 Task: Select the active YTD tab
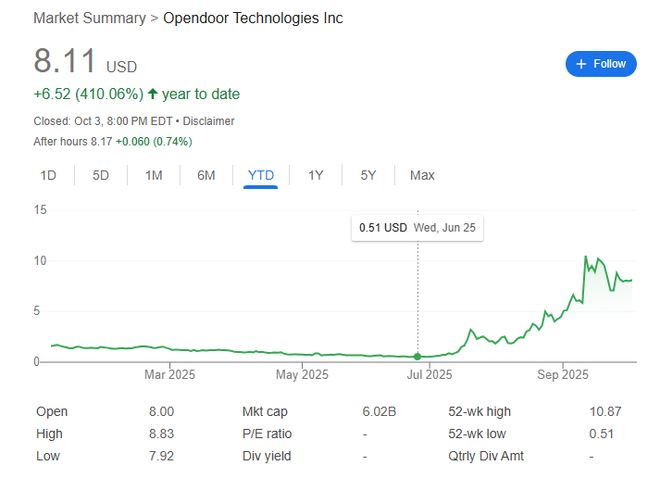[x=260, y=176]
